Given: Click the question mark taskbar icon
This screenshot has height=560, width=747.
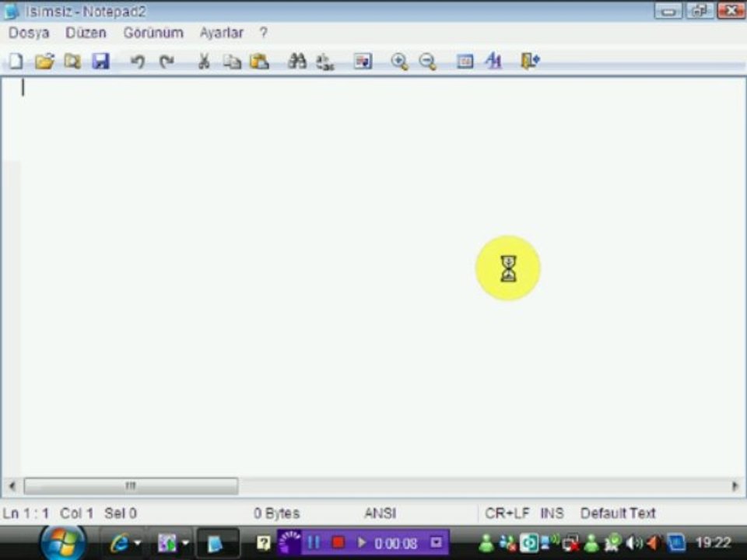Looking at the screenshot, I should [264, 543].
